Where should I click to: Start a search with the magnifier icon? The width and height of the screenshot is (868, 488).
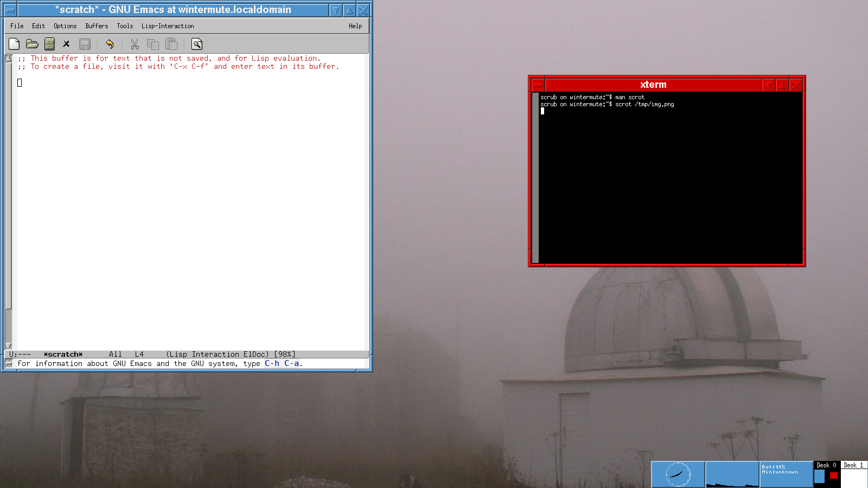197,44
